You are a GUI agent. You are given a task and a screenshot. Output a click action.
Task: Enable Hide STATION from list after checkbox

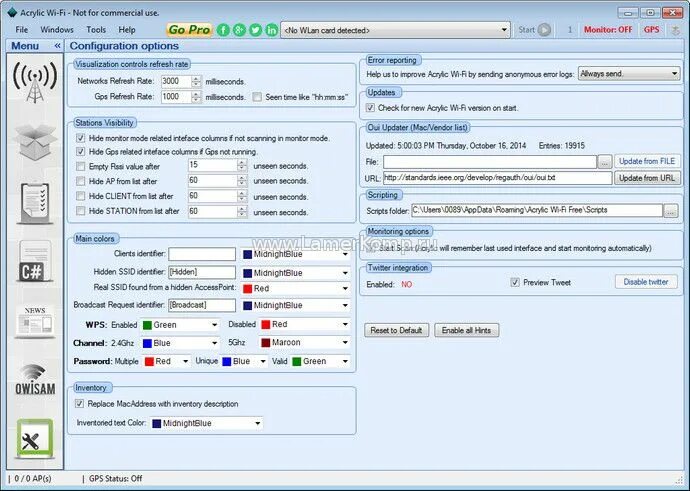81,211
